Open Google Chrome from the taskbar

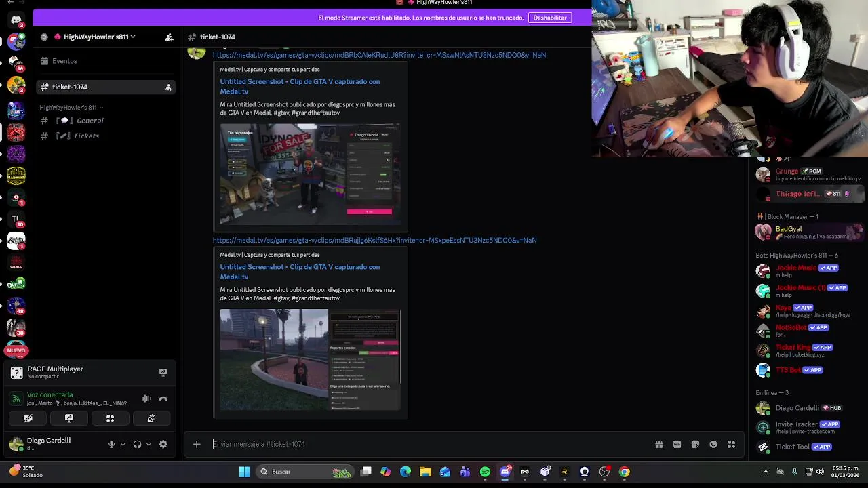[x=624, y=472]
